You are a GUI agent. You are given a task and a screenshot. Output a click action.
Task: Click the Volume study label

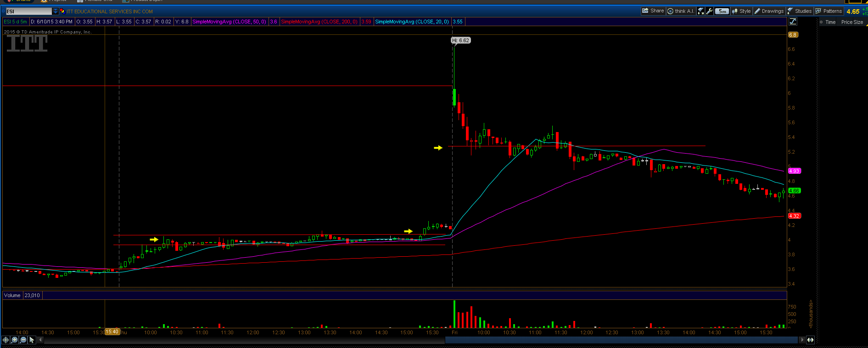12,295
